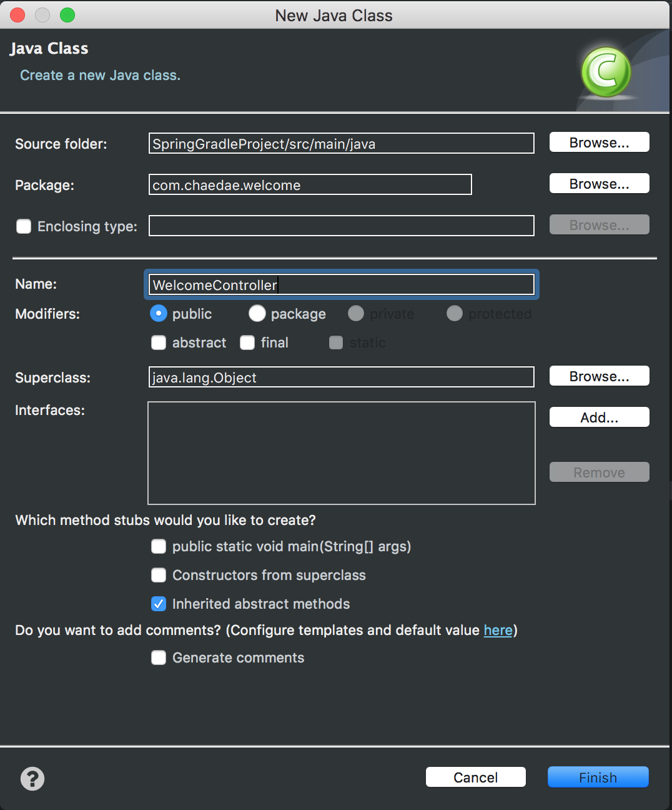Image resolution: width=672 pixels, height=810 pixels.
Task: Select the package modifier radio button
Action: (x=257, y=314)
